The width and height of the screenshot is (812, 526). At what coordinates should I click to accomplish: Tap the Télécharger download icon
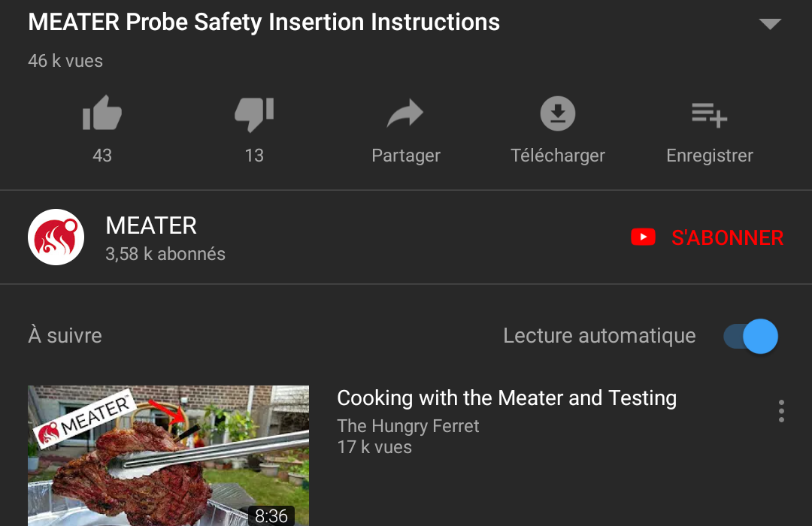[558, 113]
